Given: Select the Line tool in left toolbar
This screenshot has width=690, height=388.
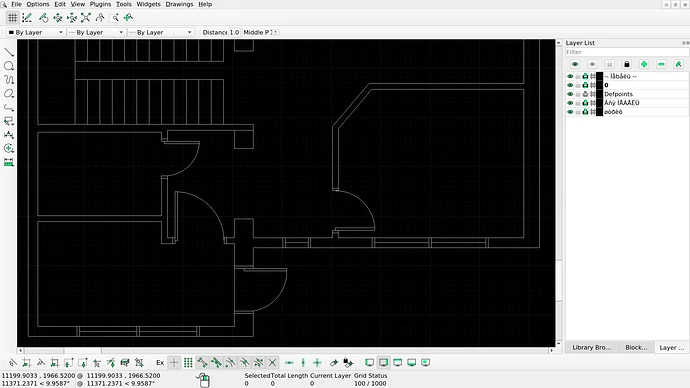Looking at the screenshot, I should (9, 52).
